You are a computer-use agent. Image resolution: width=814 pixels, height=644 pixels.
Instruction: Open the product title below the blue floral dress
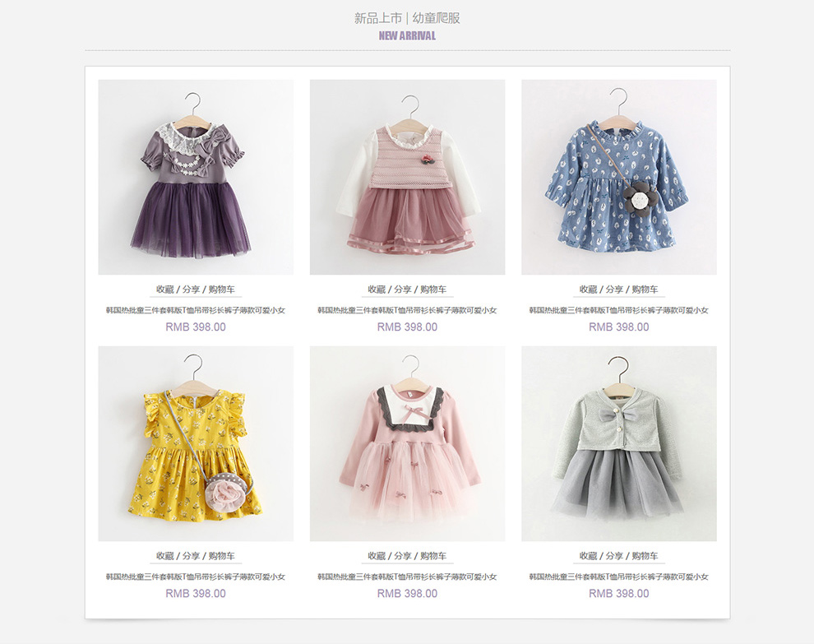coord(619,310)
